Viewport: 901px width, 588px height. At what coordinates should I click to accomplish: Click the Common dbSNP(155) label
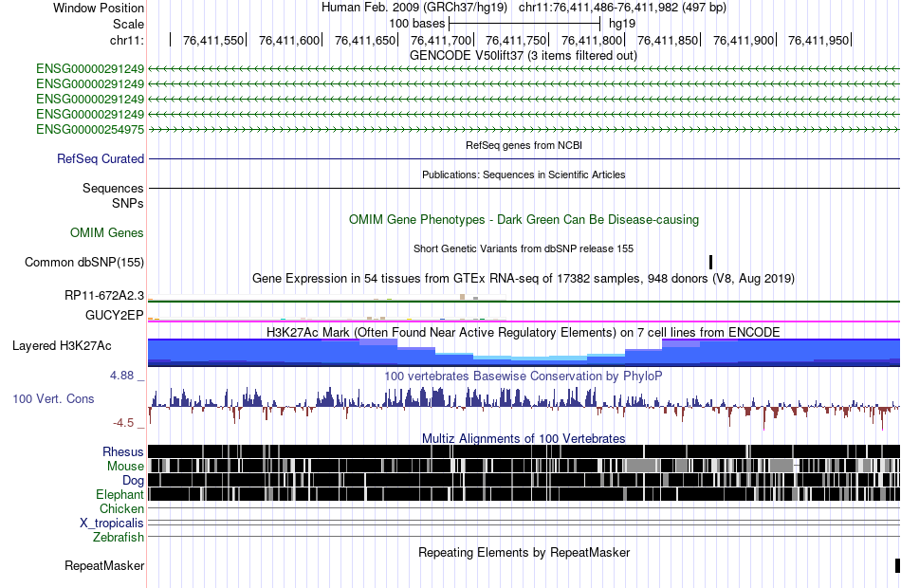(84, 262)
